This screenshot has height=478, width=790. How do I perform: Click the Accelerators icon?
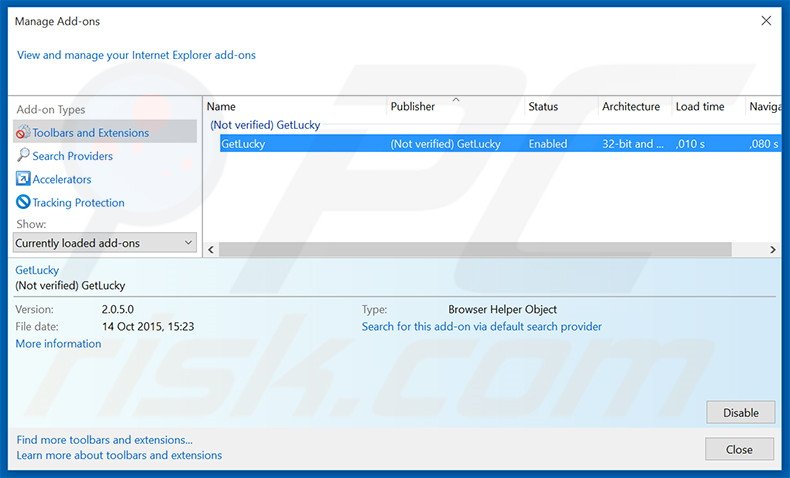(x=23, y=178)
